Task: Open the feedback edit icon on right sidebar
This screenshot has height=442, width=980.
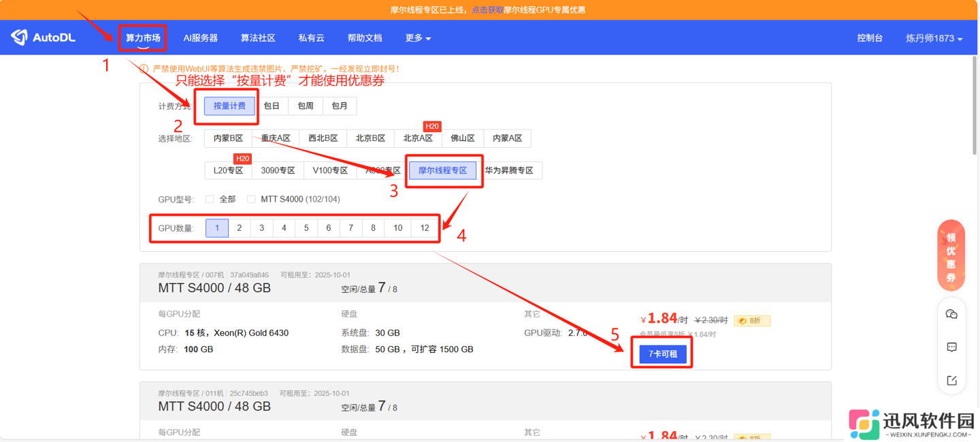Action: (x=951, y=380)
